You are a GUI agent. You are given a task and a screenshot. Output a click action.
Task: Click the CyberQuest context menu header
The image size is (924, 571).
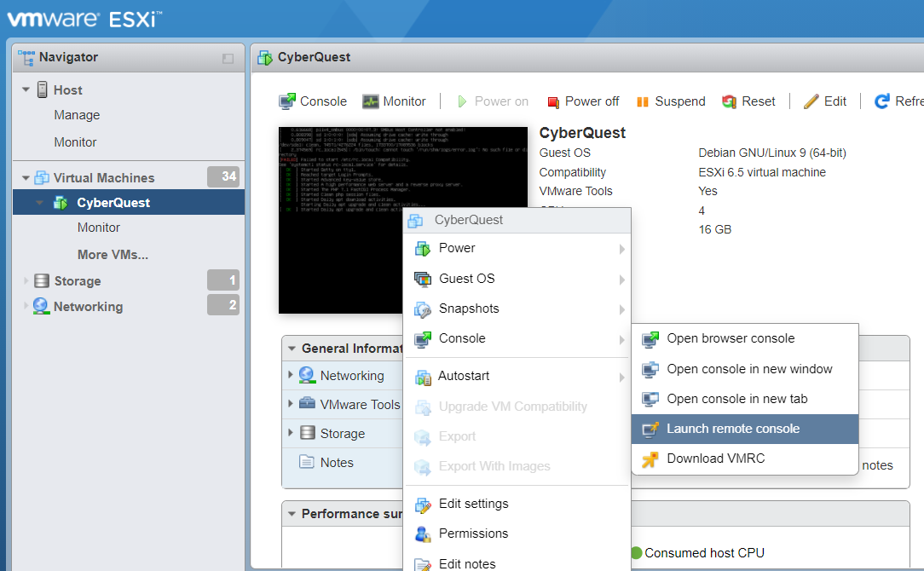click(x=517, y=221)
